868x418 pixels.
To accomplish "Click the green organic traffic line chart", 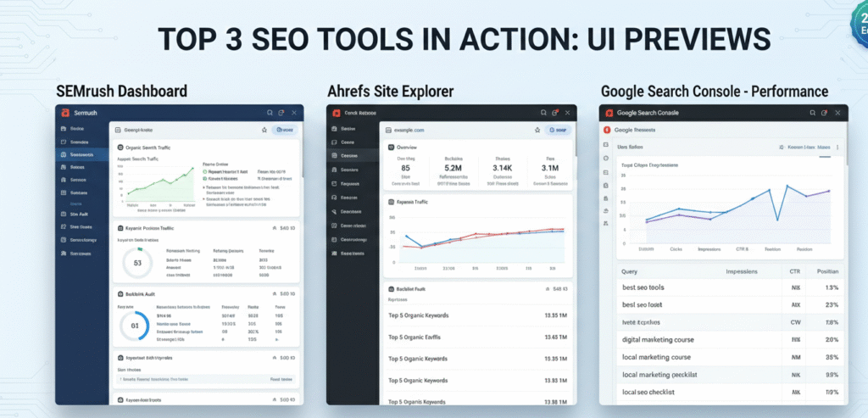I will pyautogui.click(x=160, y=182).
